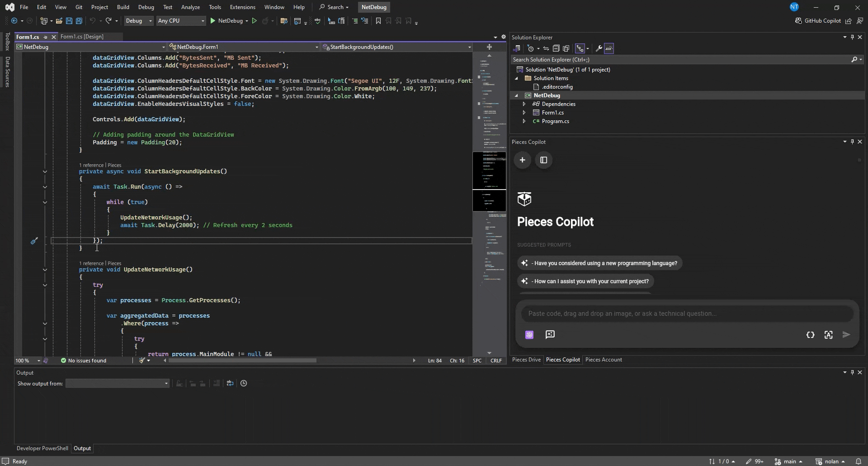The width and height of the screenshot is (868, 466).
Task: Click the screwdriver quick actions icon in editor margin
Action: pos(34,241)
